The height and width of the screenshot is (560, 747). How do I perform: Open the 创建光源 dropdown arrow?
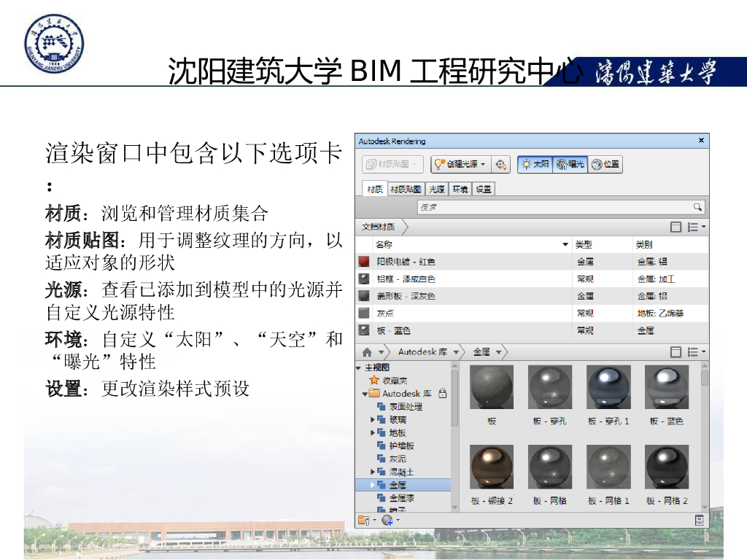pyautogui.click(x=484, y=164)
